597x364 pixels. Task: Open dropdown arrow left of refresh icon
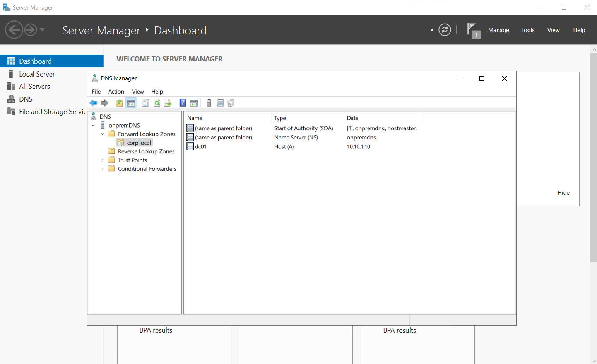point(432,30)
